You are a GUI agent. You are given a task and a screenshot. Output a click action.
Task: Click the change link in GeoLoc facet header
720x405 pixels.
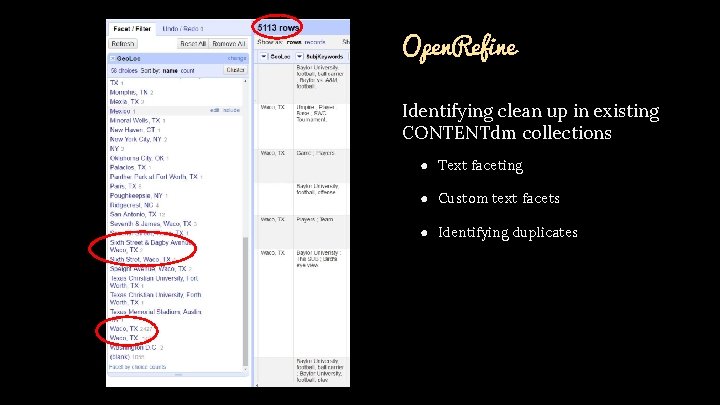click(237, 58)
